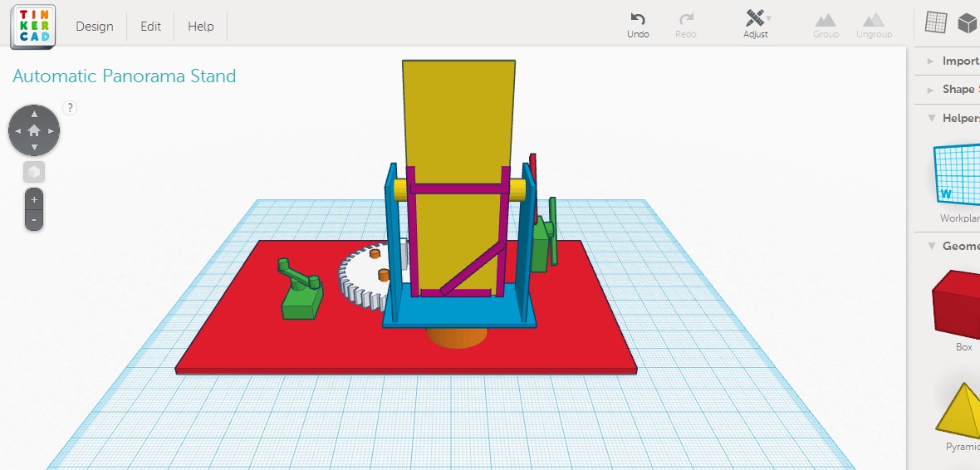Switch to the 3D cube view icon
The image size is (980, 470).
click(x=968, y=23)
